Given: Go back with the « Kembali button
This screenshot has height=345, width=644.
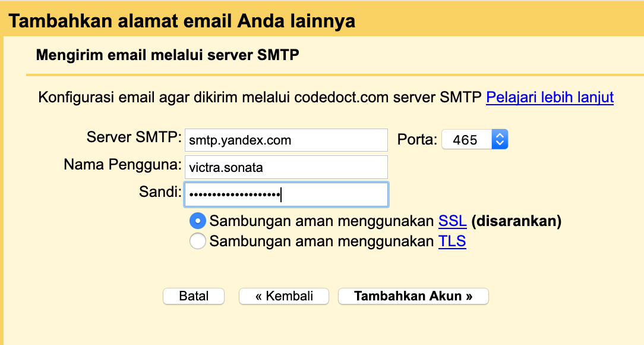Looking at the screenshot, I should pos(284,296).
